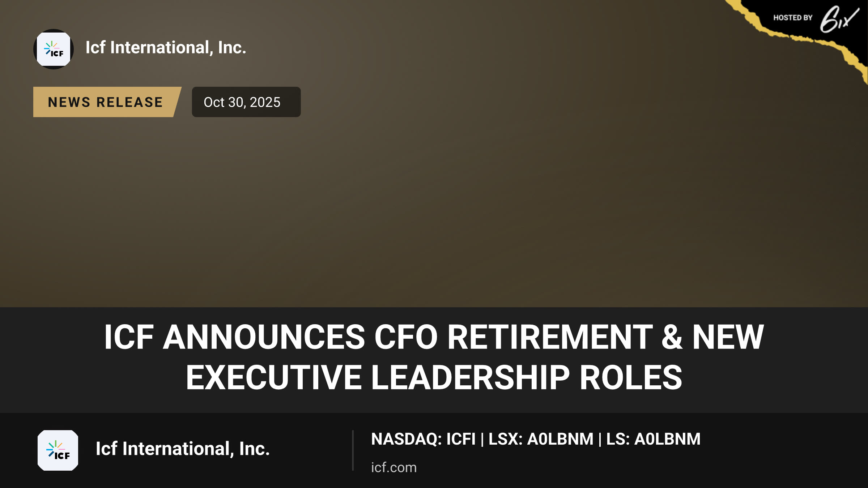
Task: Select the NASDAQ: ICFI ticker
Action: pos(423,439)
